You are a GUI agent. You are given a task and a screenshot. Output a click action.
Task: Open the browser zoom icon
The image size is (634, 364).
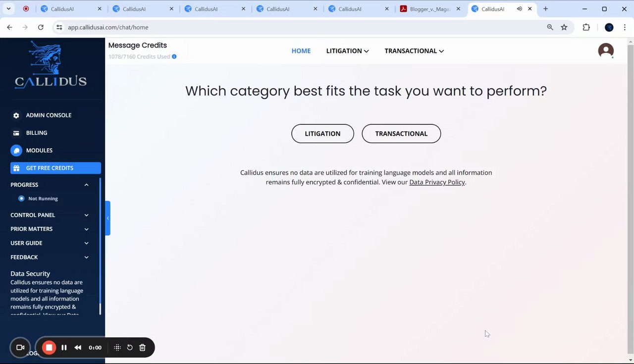tap(550, 27)
